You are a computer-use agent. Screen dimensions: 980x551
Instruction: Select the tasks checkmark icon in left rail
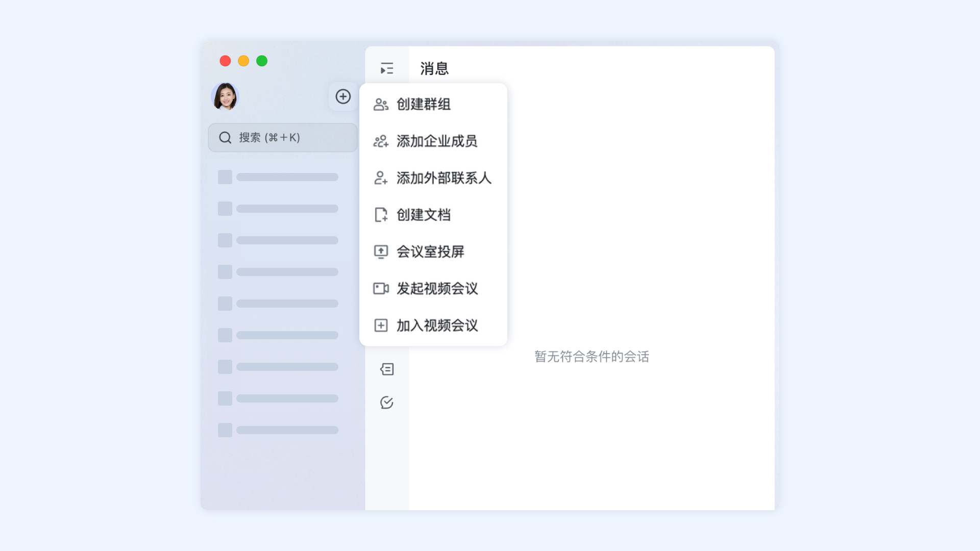click(x=387, y=403)
